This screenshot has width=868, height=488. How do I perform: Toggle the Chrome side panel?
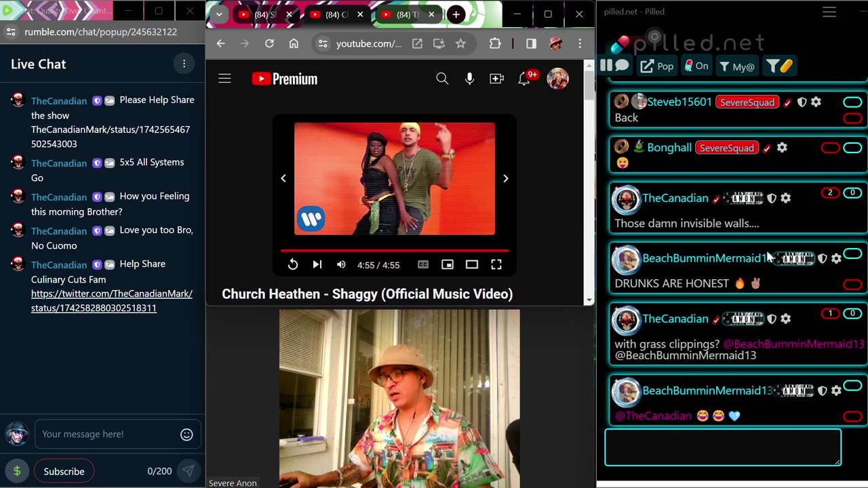click(531, 43)
